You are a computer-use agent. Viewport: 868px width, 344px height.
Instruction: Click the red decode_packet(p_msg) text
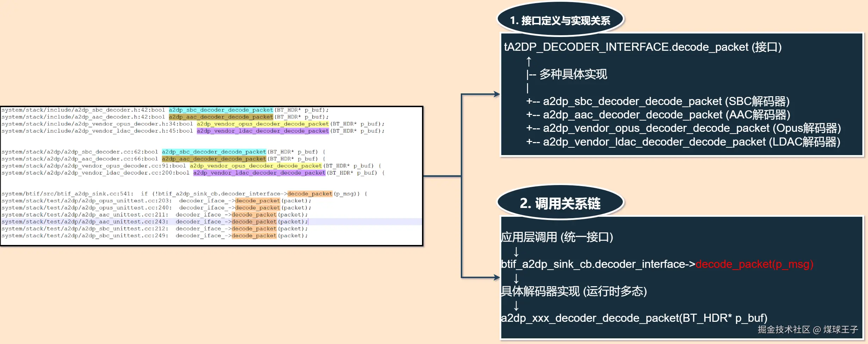(x=755, y=264)
